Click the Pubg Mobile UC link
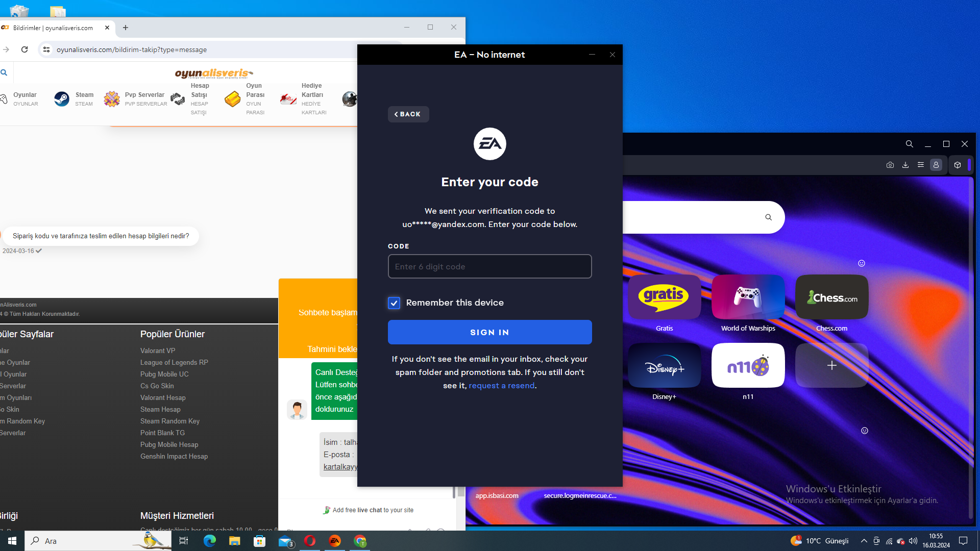This screenshot has height=551, width=980. click(164, 374)
